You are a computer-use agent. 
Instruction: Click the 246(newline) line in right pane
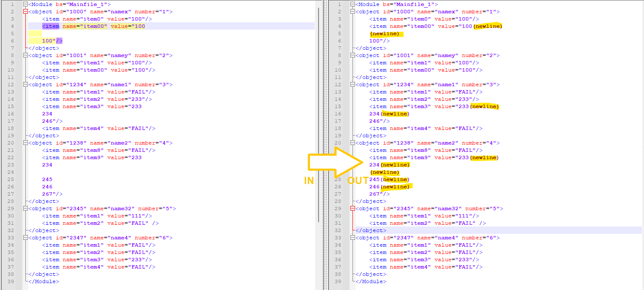[x=389, y=187]
